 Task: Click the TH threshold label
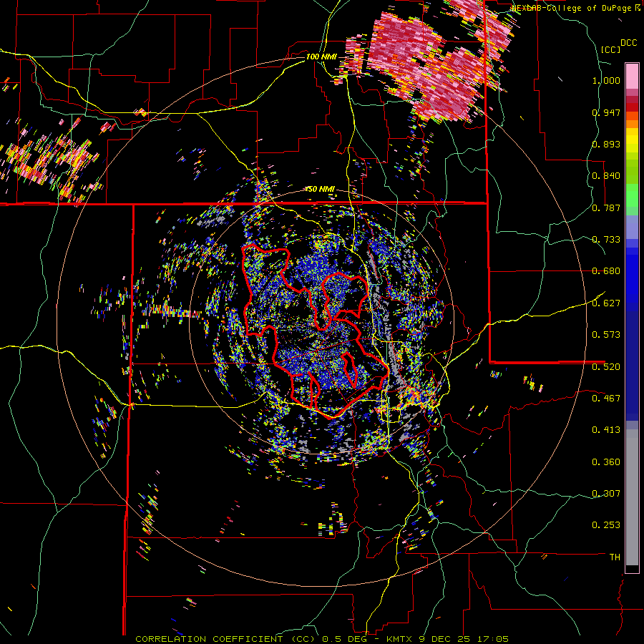coord(615,557)
